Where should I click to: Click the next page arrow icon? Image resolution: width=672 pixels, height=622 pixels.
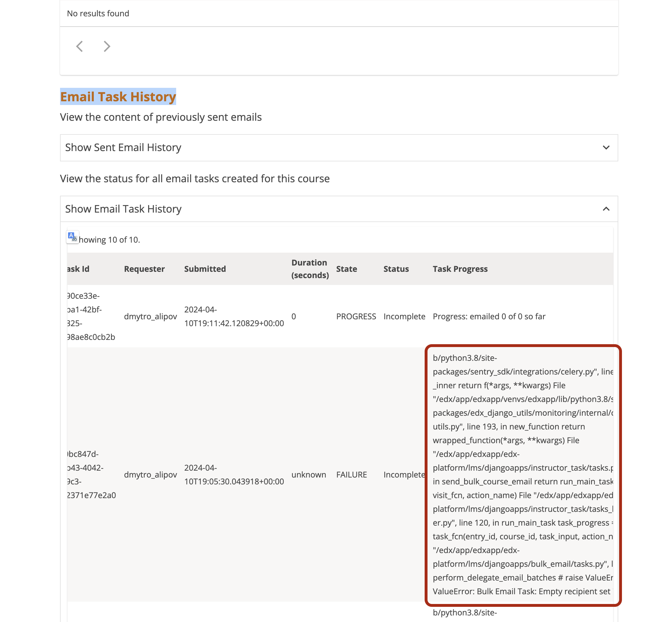point(107,46)
